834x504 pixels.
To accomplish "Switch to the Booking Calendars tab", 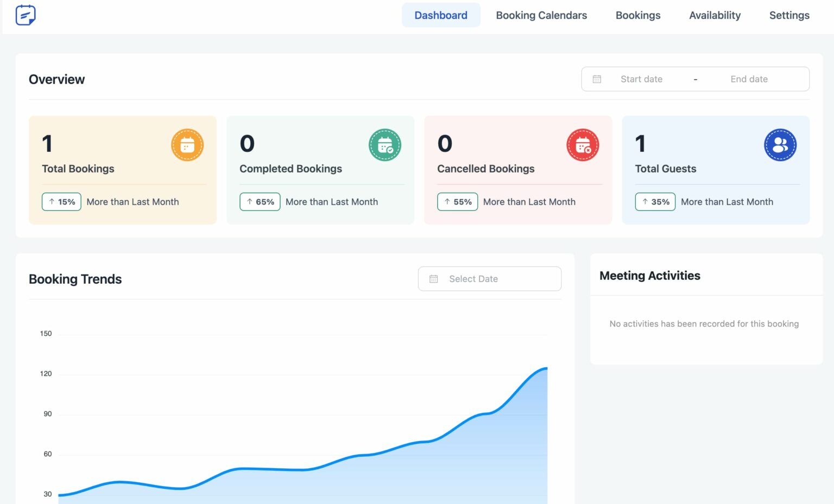I will click(541, 15).
